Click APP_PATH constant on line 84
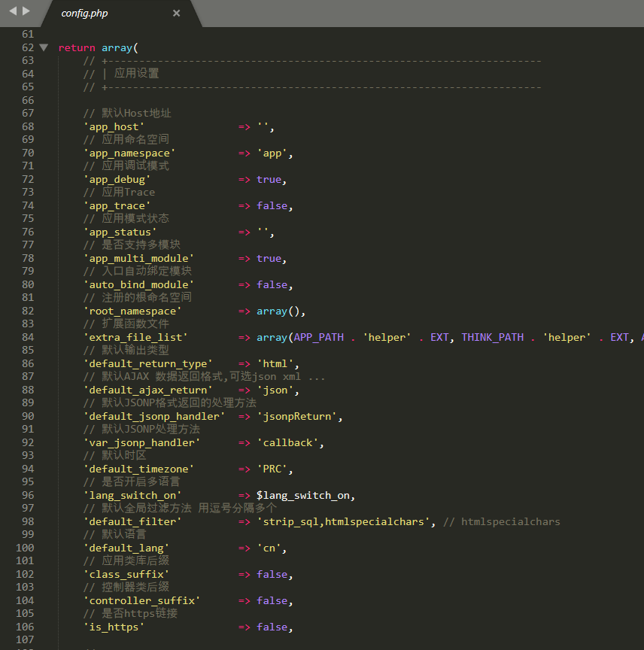The image size is (644, 650). [319, 338]
